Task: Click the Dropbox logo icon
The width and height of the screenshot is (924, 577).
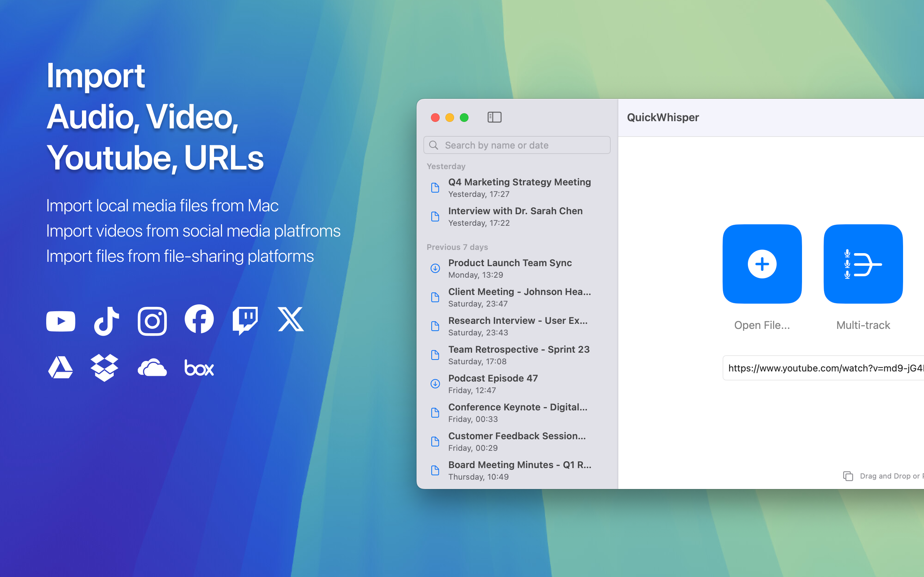Action: click(x=104, y=368)
